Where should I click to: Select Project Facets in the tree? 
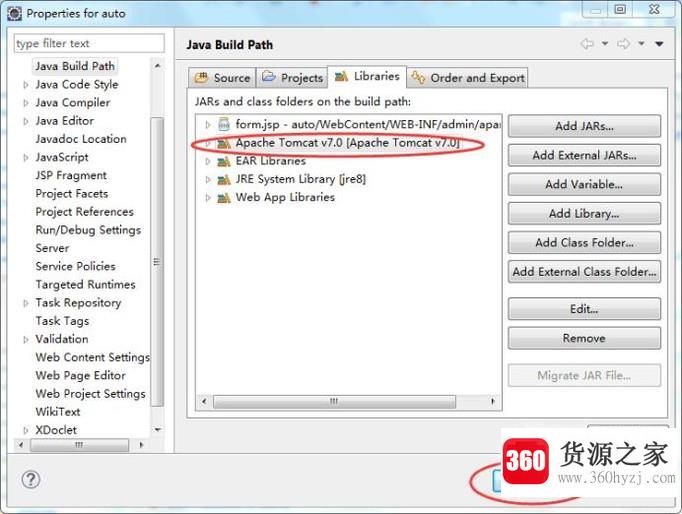coord(72,194)
